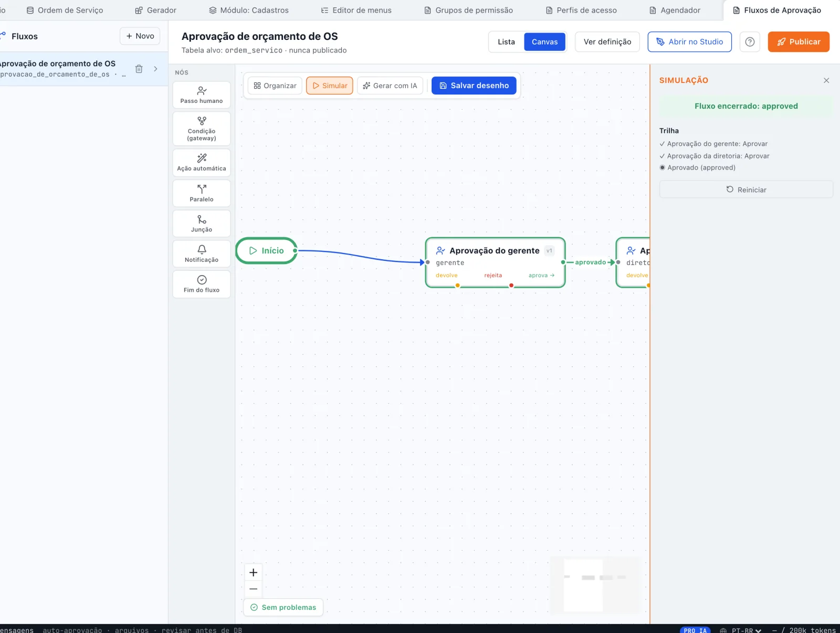
Task: Open the help question-mark icon
Action: (750, 42)
